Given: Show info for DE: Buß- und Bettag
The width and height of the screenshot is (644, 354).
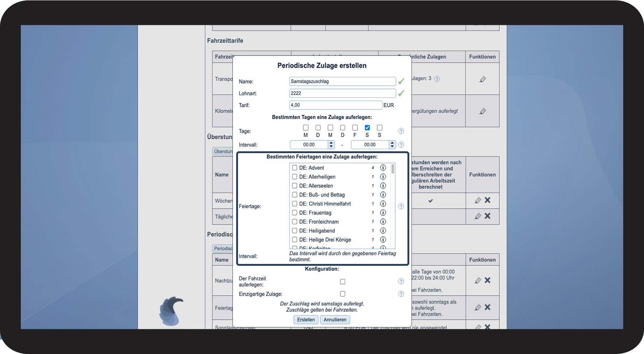Looking at the screenshot, I should tap(383, 195).
